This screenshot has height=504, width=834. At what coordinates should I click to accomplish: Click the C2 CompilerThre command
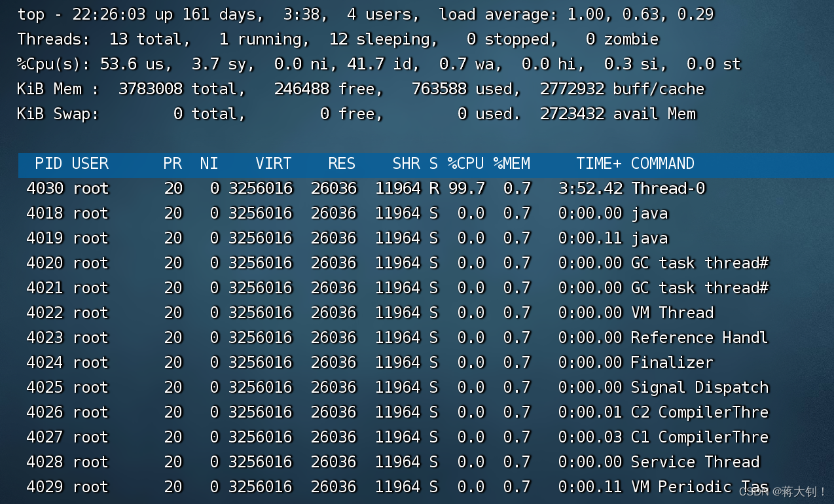click(700, 412)
